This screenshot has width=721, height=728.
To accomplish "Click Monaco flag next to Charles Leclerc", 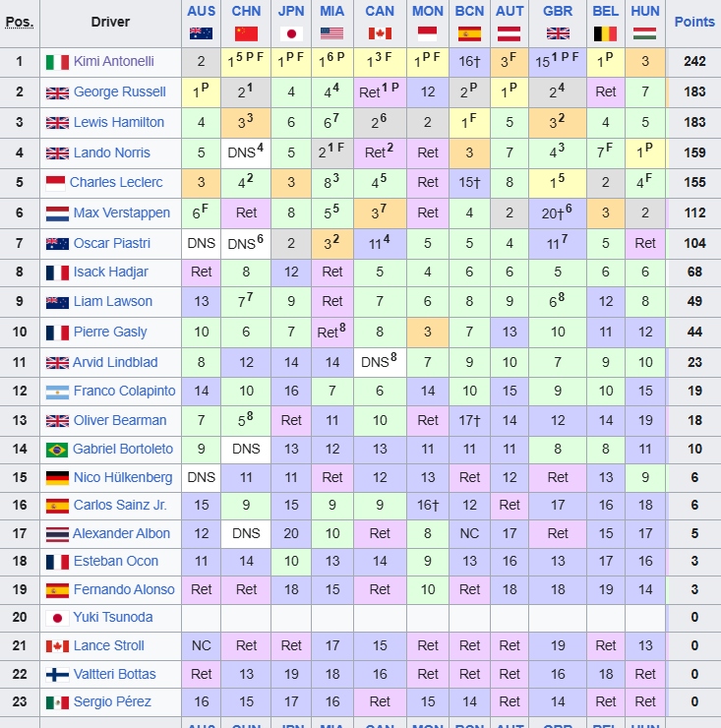I will [x=56, y=183].
